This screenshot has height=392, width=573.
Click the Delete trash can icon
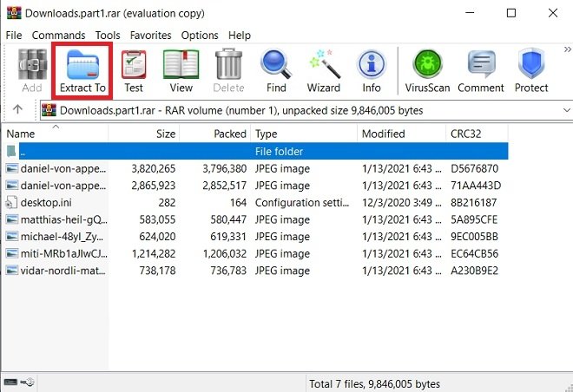pos(228,64)
